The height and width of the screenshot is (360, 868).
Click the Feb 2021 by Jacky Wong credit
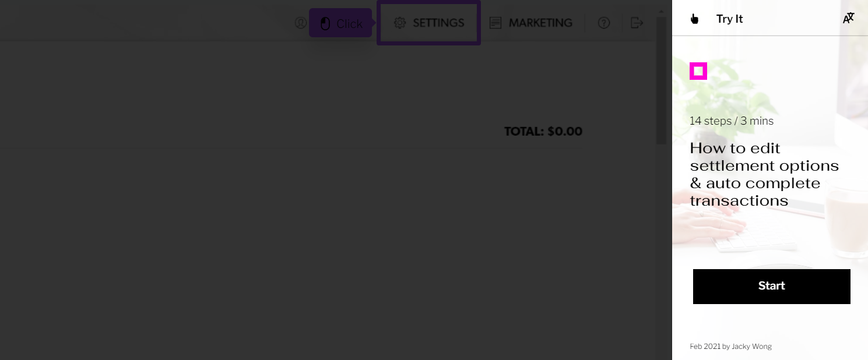[730, 346]
